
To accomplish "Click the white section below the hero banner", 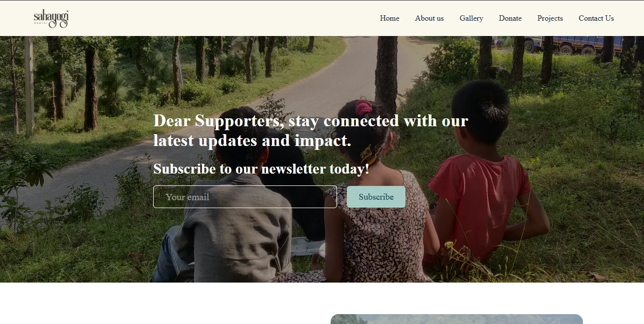I will (163, 303).
